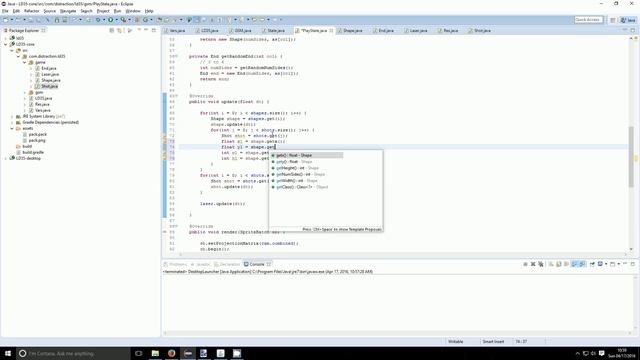Image resolution: width=640 pixels, height=360 pixels.
Task: Switch to the Problems view tab
Action: 176,264
